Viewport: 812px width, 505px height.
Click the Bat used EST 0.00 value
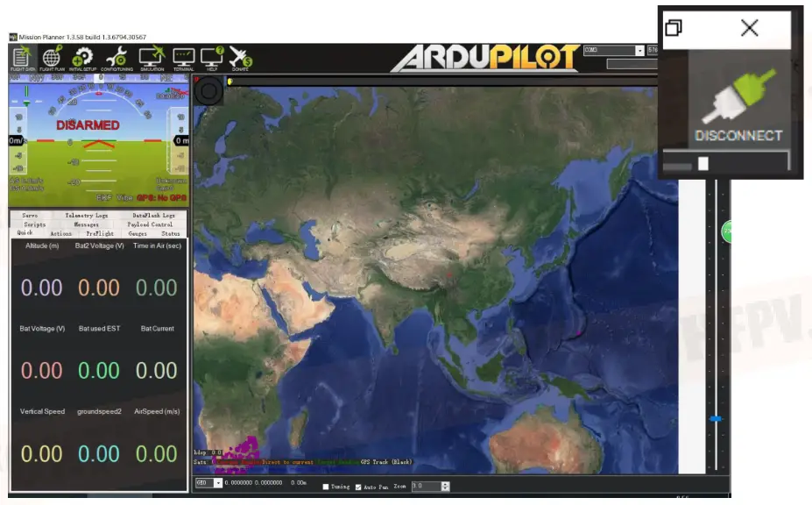[x=99, y=371]
